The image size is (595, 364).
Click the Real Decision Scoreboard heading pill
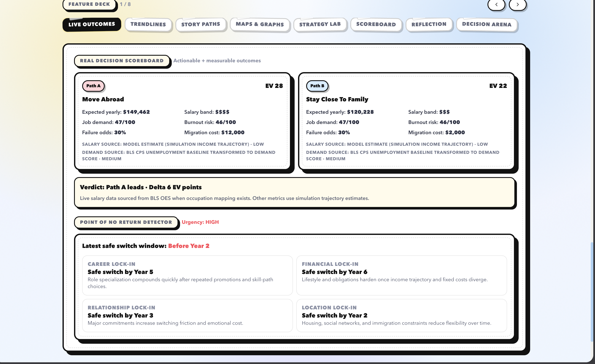tap(122, 61)
